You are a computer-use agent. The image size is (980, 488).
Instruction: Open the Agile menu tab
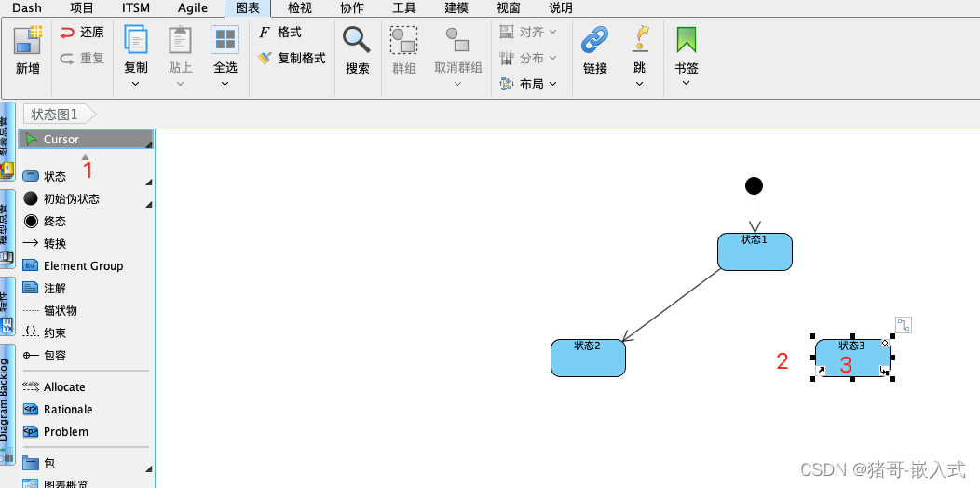193,8
